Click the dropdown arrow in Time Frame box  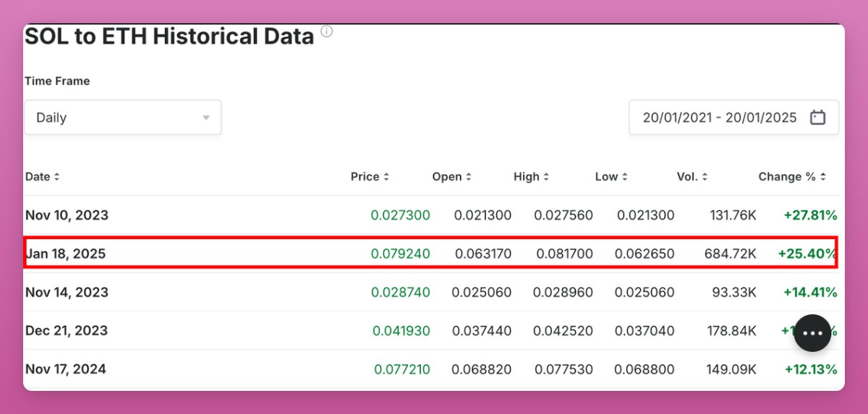(x=206, y=118)
